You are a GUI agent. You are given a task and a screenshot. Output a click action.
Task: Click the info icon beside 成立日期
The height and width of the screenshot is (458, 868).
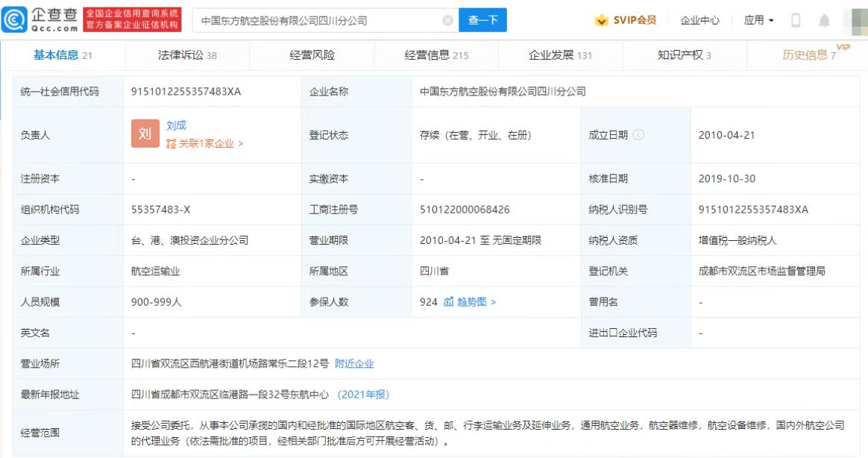[x=638, y=134]
